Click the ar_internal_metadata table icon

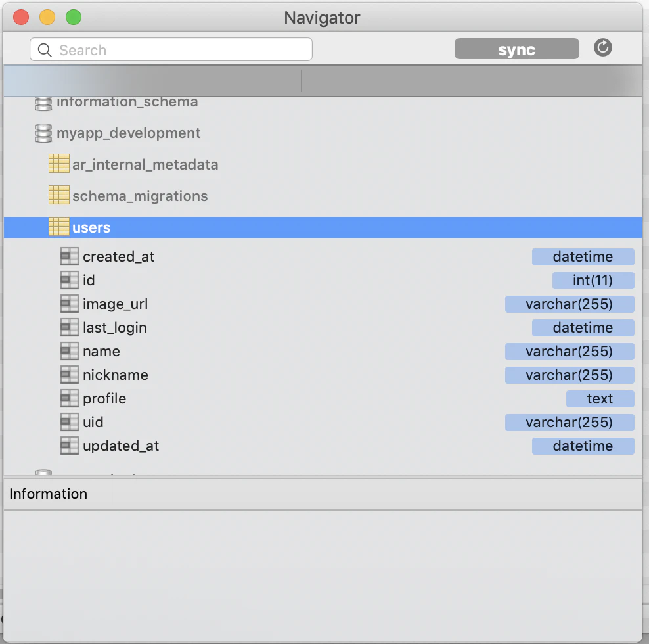point(58,164)
